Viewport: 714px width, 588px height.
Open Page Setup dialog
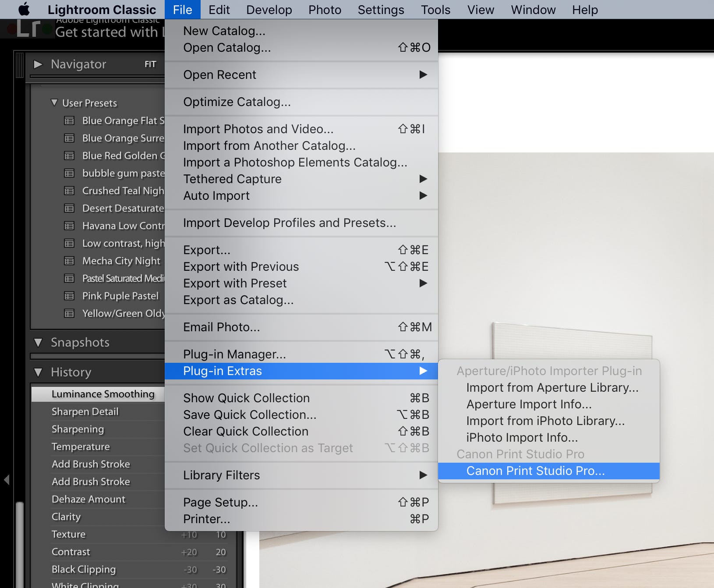[x=301, y=502]
